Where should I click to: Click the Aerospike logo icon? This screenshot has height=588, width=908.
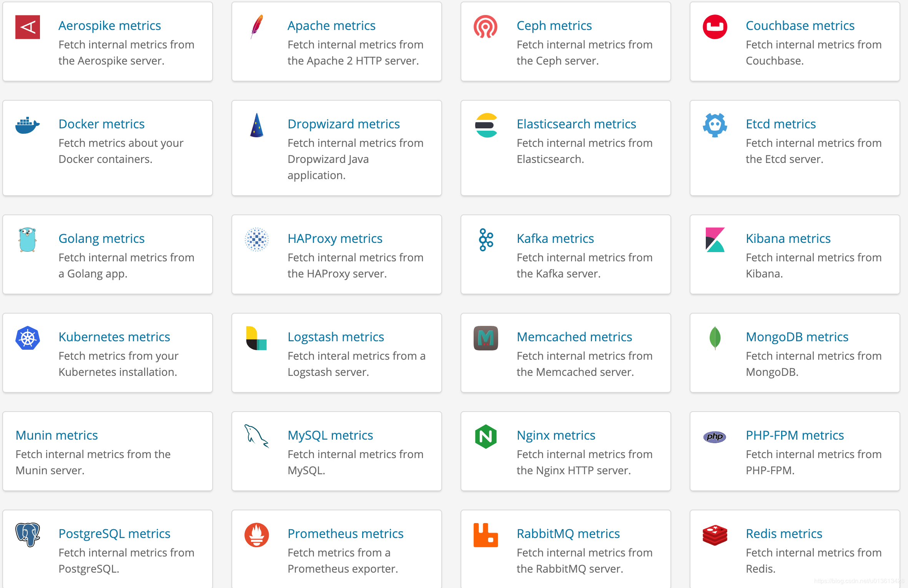(x=28, y=27)
